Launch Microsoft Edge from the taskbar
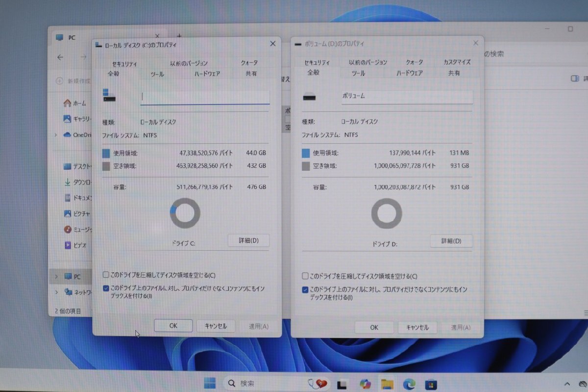This screenshot has width=588, height=392. point(409,384)
